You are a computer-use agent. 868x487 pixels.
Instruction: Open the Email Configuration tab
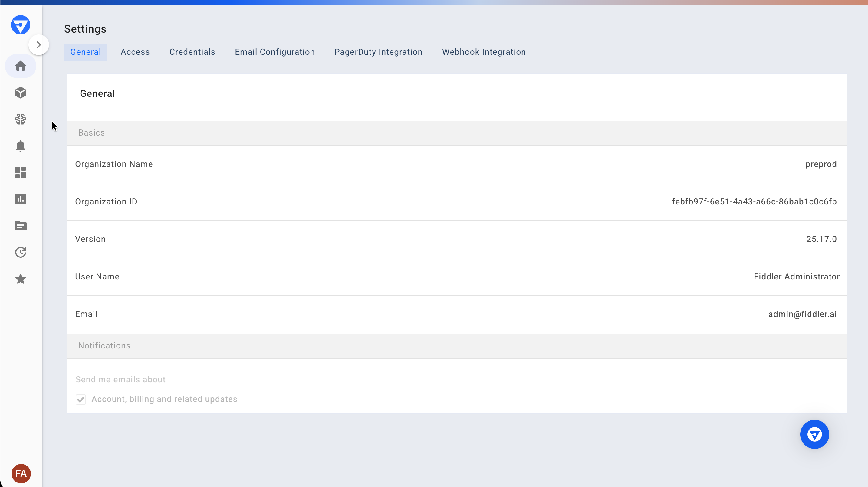tap(275, 52)
